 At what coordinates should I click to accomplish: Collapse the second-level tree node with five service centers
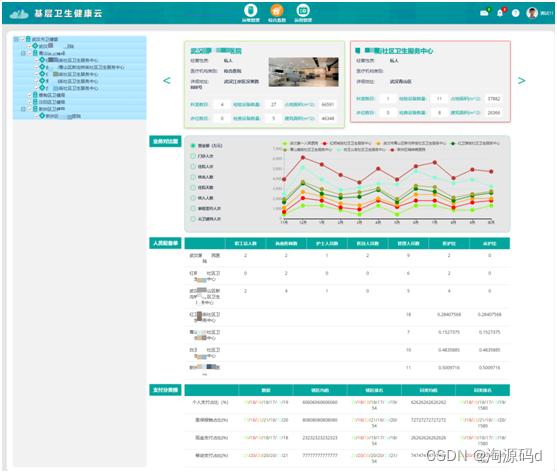point(23,53)
